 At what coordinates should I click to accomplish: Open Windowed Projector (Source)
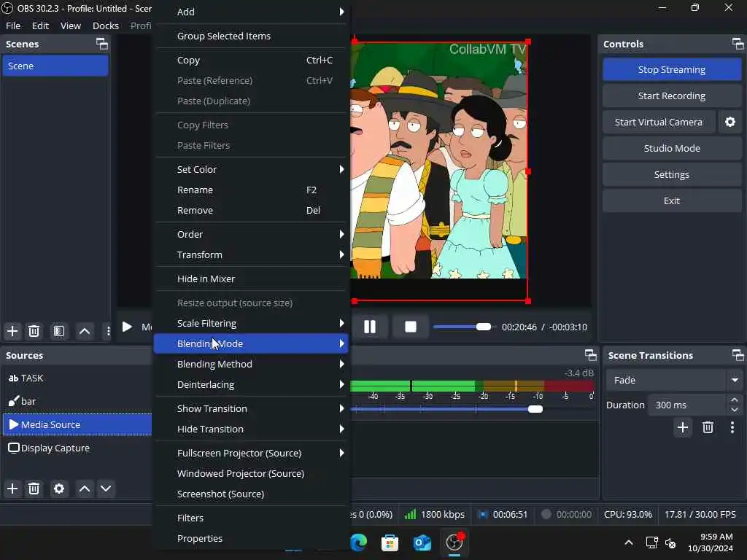click(252, 473)
